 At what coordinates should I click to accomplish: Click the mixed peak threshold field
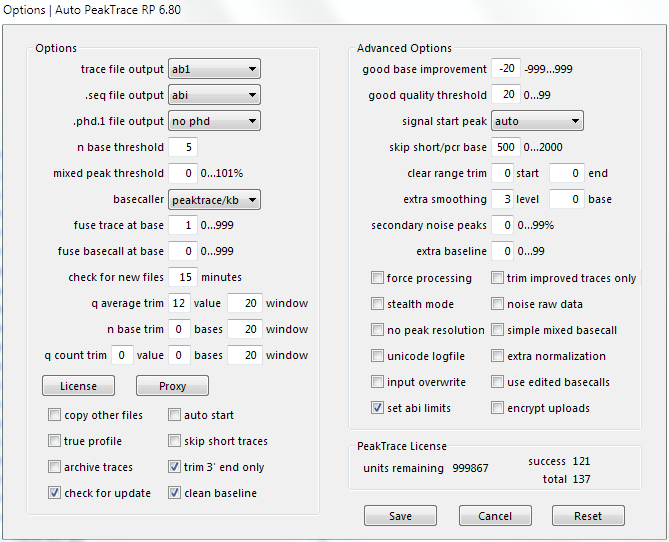coord(183,173)
